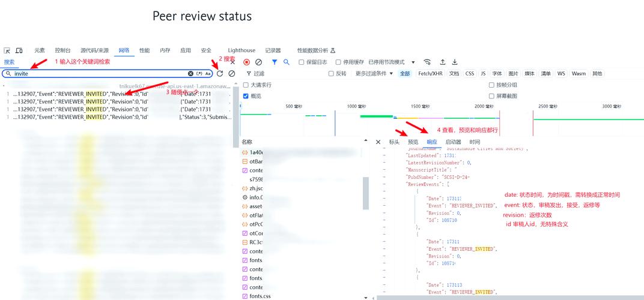Open the 响应 tab in request details
This screenshot has width=644, height=300.
432,142
